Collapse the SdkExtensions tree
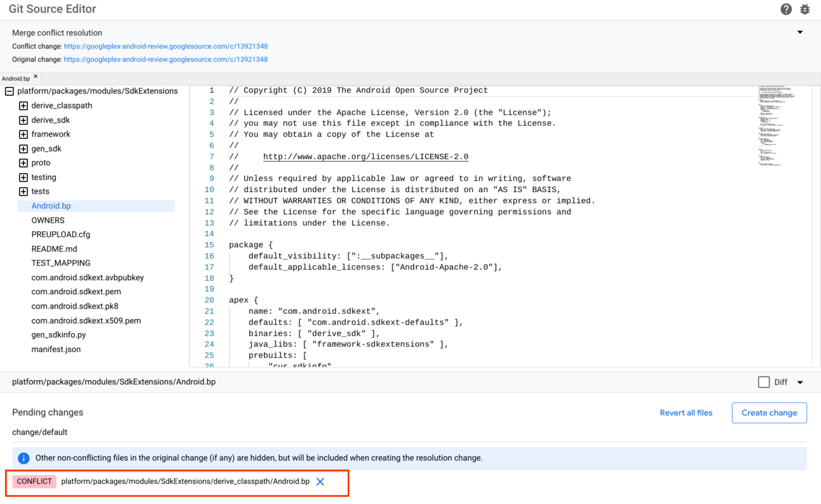This screenshot has height=504, width=821. [x=8, y=91]
